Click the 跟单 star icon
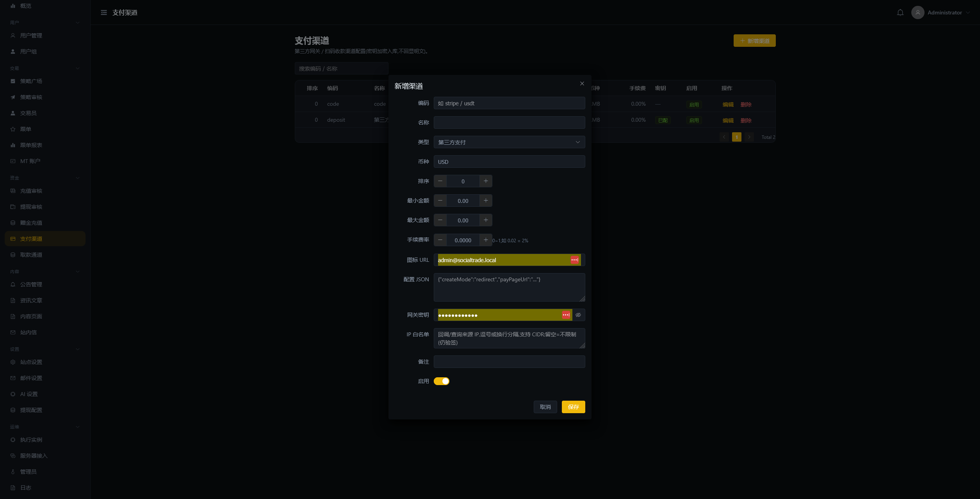 pos(13,129)
